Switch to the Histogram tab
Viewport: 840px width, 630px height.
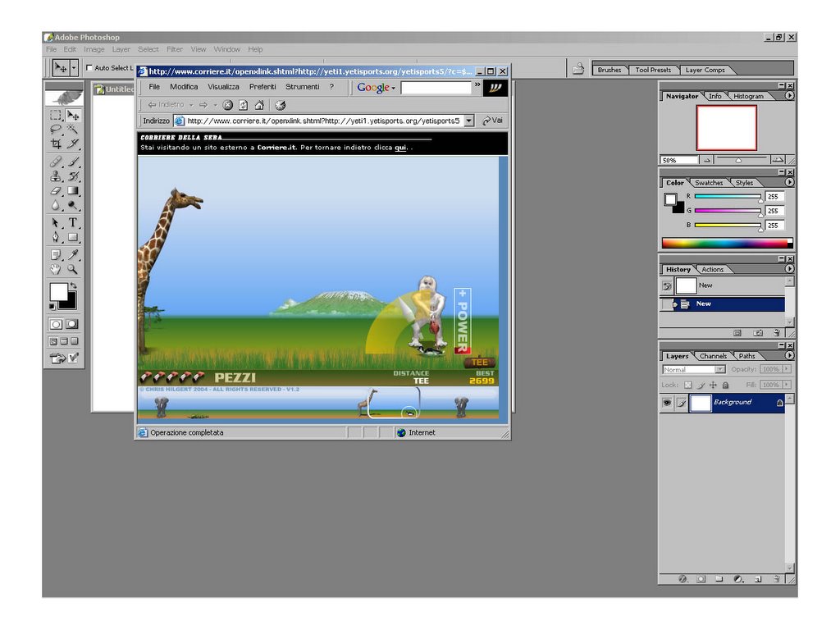click(x=748, y=97)
